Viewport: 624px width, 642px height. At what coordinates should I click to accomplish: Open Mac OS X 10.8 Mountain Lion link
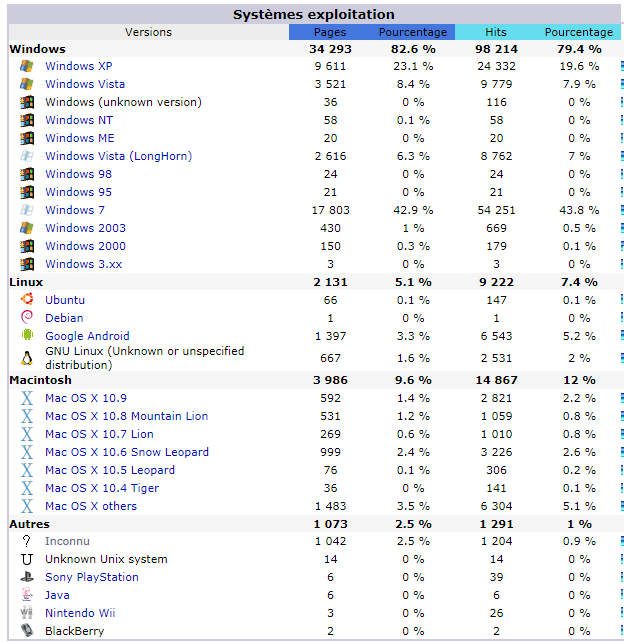(127, 416)
